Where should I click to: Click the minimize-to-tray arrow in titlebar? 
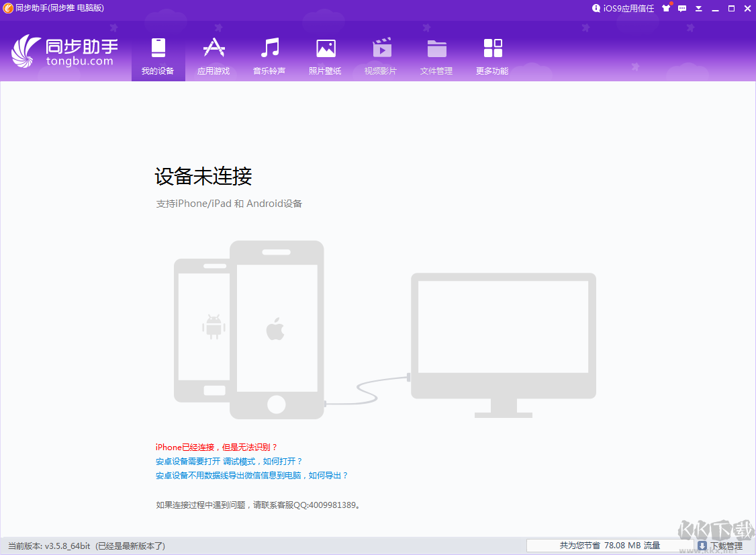(698, 9)
